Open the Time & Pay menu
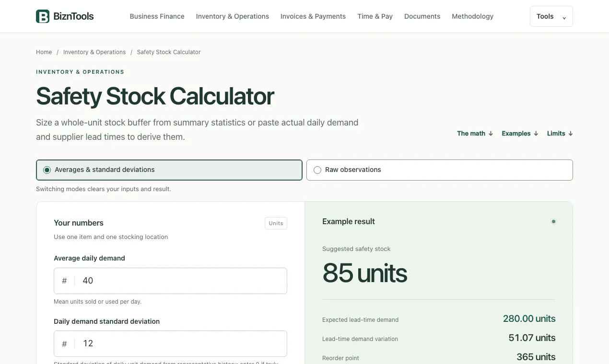The height and width of the screenshot is (364, 609). tap(375, 16)
